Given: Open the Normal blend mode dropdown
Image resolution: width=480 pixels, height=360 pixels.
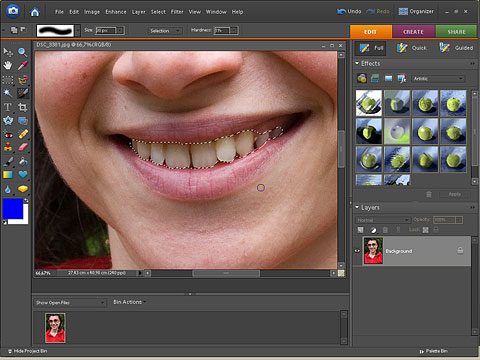Looking at the screenshot, I should [382, 220].
